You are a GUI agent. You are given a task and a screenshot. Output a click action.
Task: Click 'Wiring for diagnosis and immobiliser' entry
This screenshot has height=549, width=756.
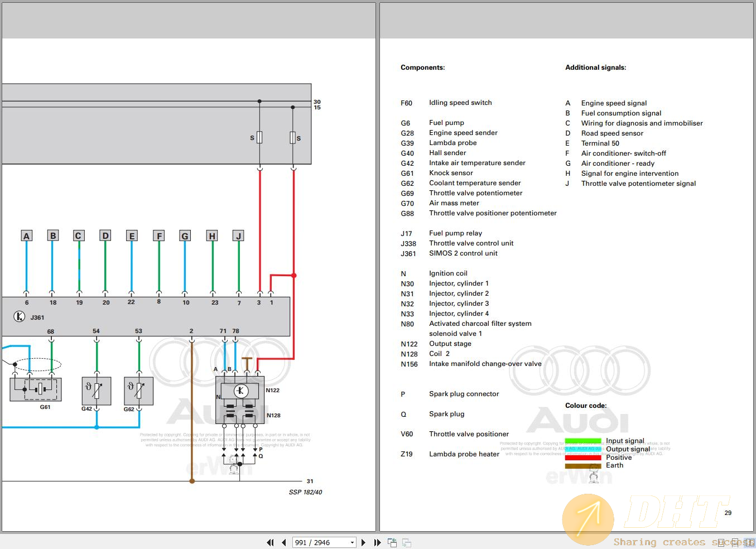[642, 123]
